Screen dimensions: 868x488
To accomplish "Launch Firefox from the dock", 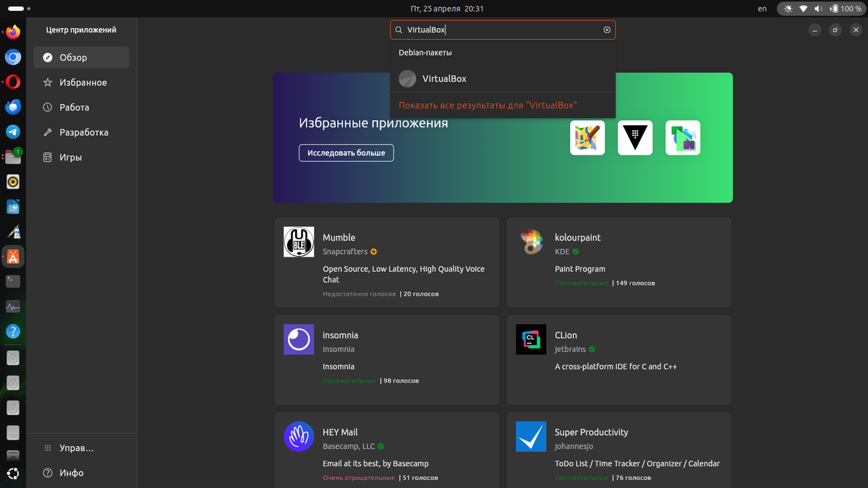I will tap(12, 31).
